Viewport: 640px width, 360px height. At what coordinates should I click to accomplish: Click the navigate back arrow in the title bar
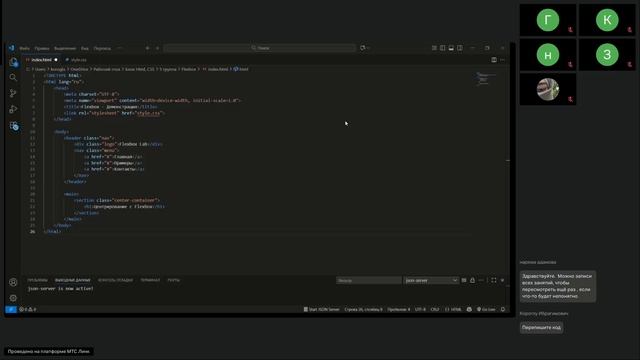pyautogui.click(x=147, y=48)
